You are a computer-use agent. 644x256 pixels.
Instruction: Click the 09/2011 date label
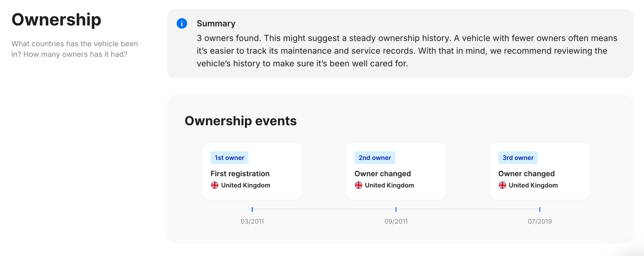(x=396, y=221)
